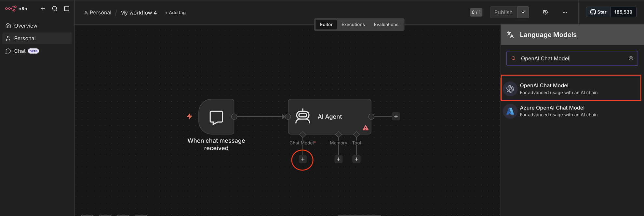Open Overview in the sidebar
The width and height of the screenshot is (644, 216).
pyautogui.click(x=37, y=26)
